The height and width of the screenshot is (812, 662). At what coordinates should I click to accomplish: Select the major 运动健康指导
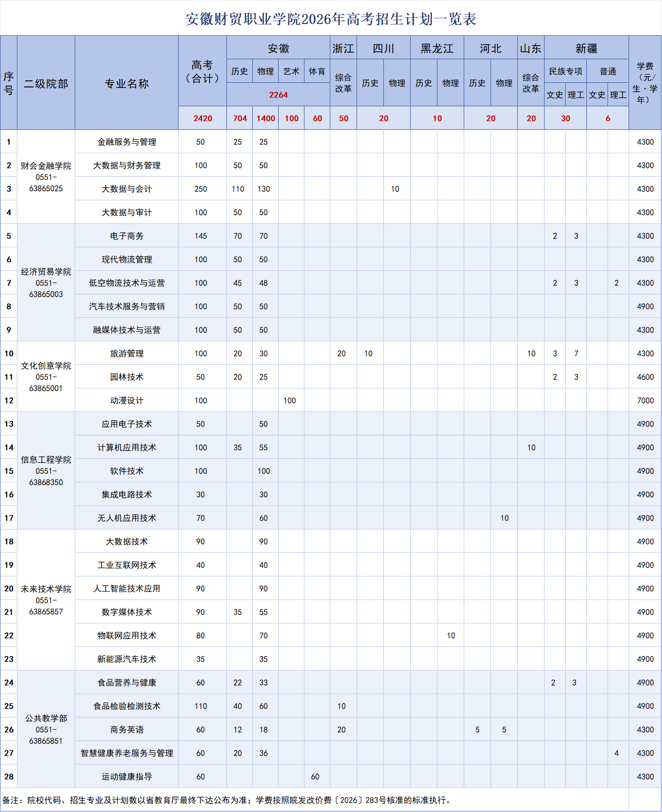coord(126,776)
